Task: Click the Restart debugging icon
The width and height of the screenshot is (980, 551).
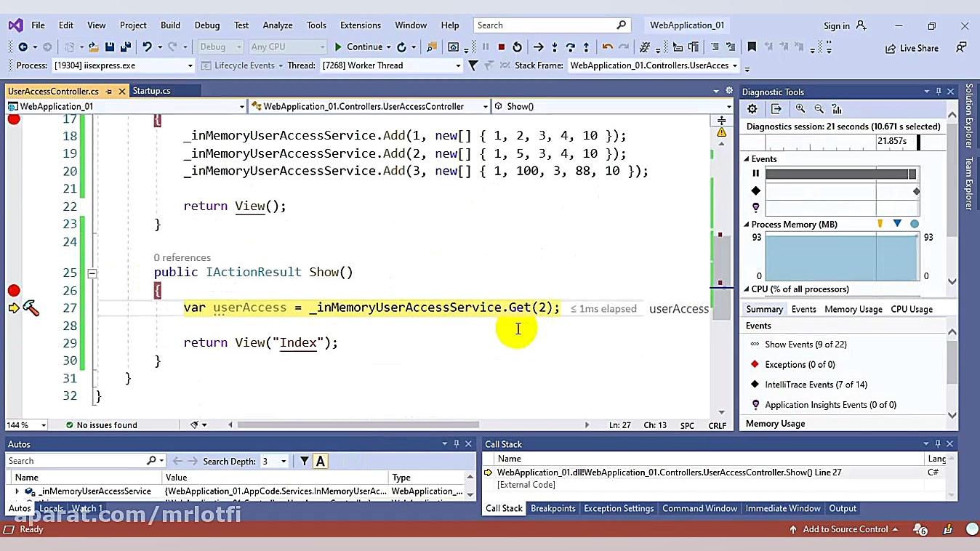Action: [x=517, y=47]
